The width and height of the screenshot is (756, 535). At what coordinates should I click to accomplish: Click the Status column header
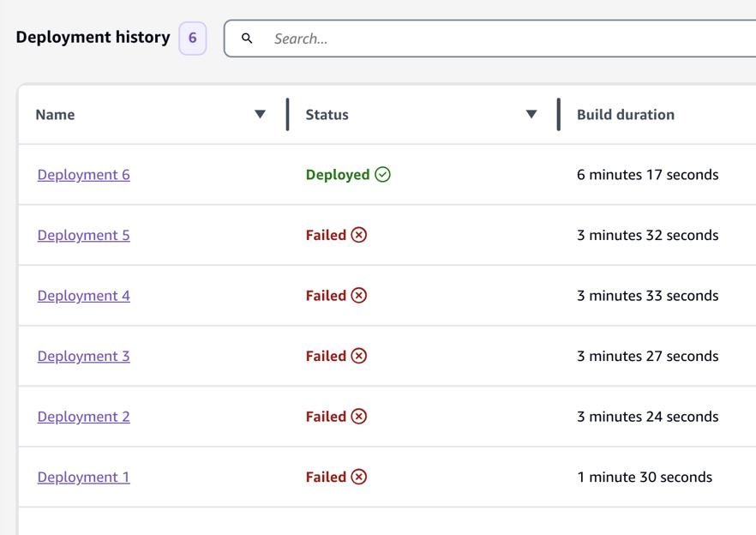click(x=327, y=114)
